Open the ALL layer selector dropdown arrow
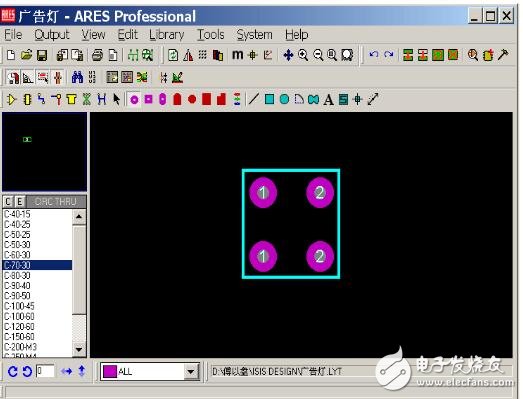This screenshot has height=399, width=523. 191,371
